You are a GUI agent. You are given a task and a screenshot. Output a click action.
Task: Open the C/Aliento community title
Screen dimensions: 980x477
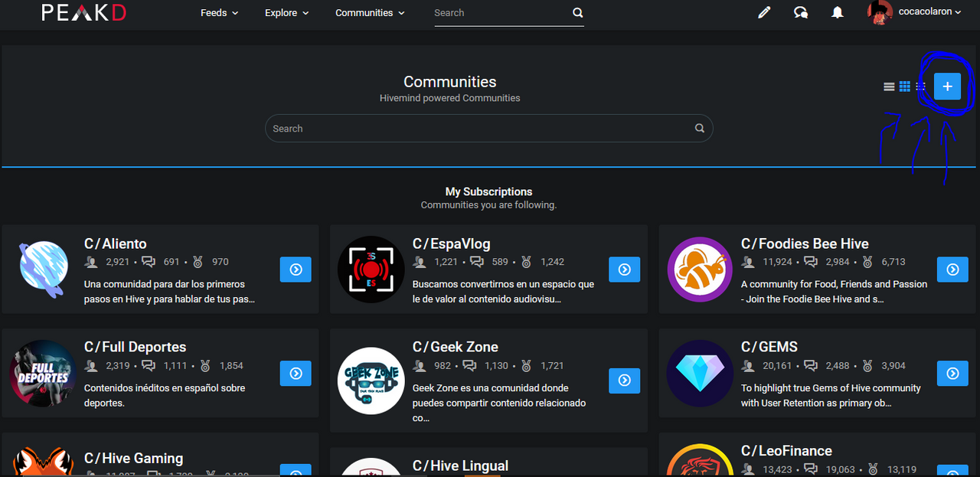115,244
